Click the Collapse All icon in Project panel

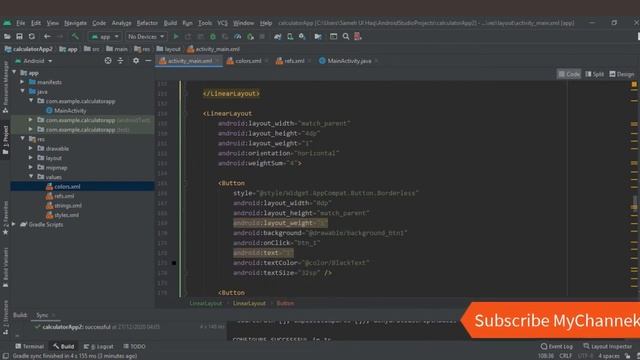(120, 61)
